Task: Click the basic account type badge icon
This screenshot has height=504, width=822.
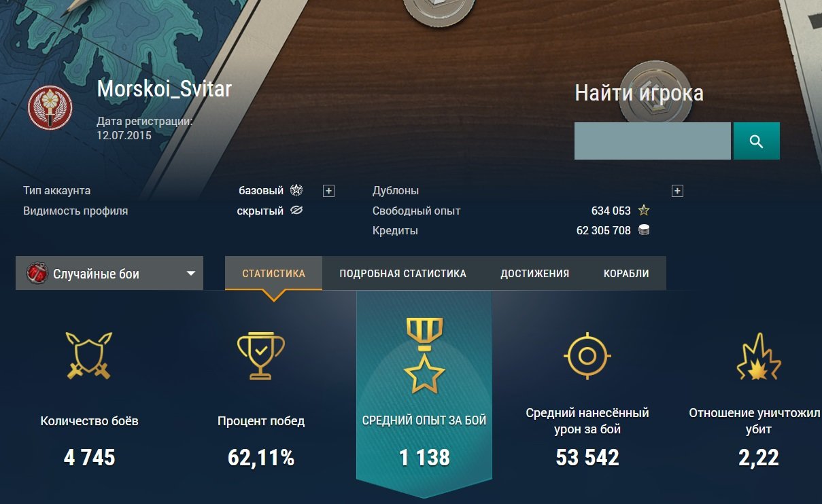Action: coord(296,190)
